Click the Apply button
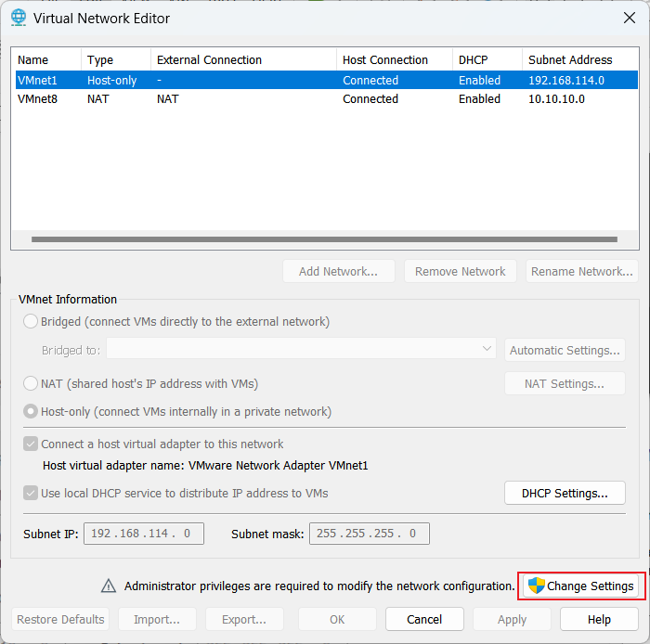This screenshot has height=644, width=650. click(x=512, y=619)
